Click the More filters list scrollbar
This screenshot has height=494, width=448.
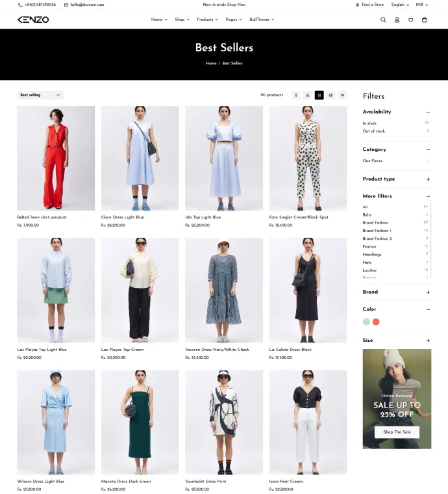(430, 239)
